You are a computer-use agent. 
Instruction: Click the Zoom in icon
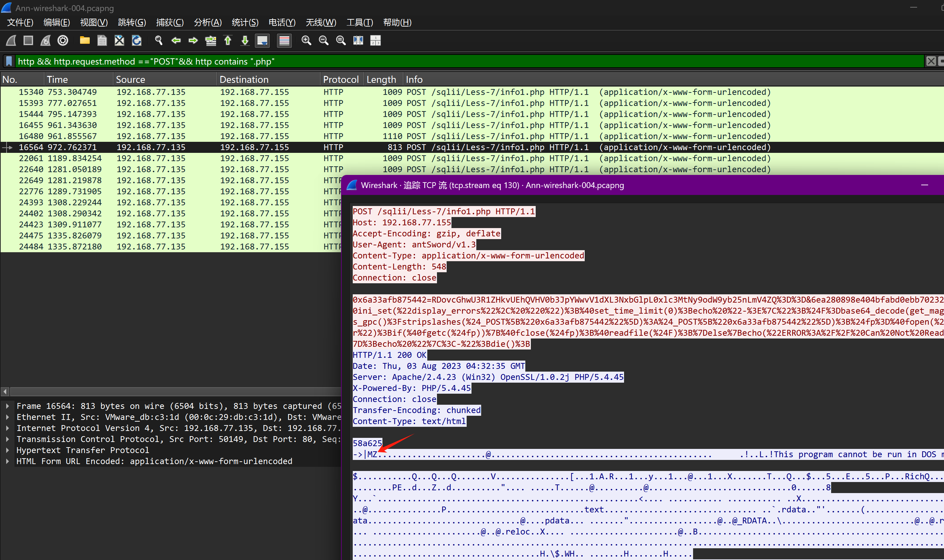pyautogui.click(x=306, y=40)
